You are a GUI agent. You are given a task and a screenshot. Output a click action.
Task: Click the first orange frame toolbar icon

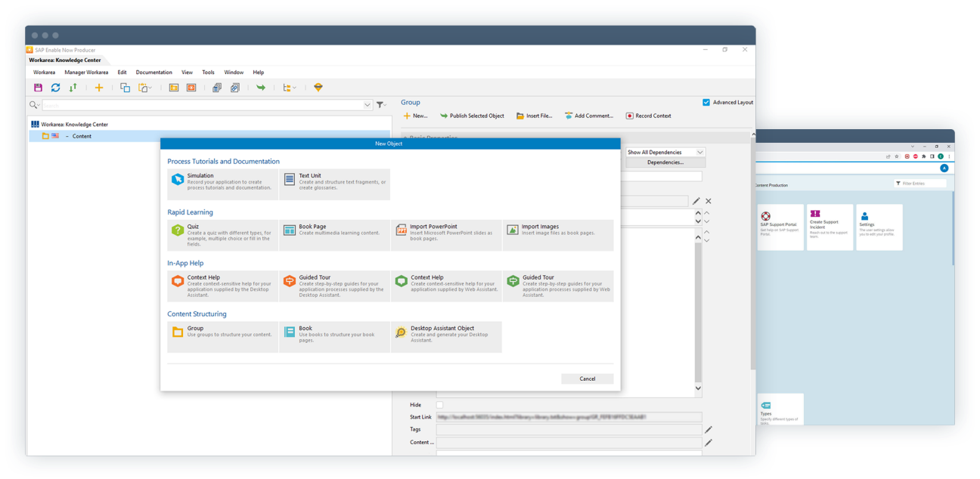(x=174, y=88)
